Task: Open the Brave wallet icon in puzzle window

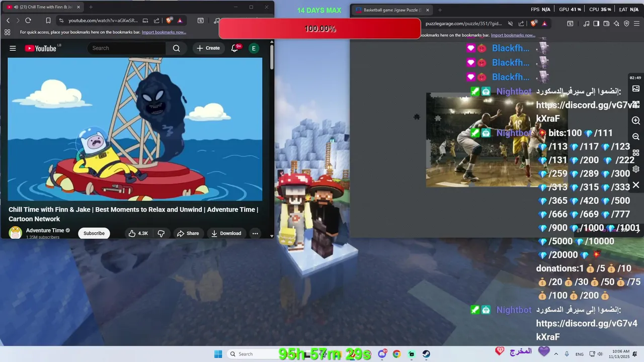Action: [606, 24]
